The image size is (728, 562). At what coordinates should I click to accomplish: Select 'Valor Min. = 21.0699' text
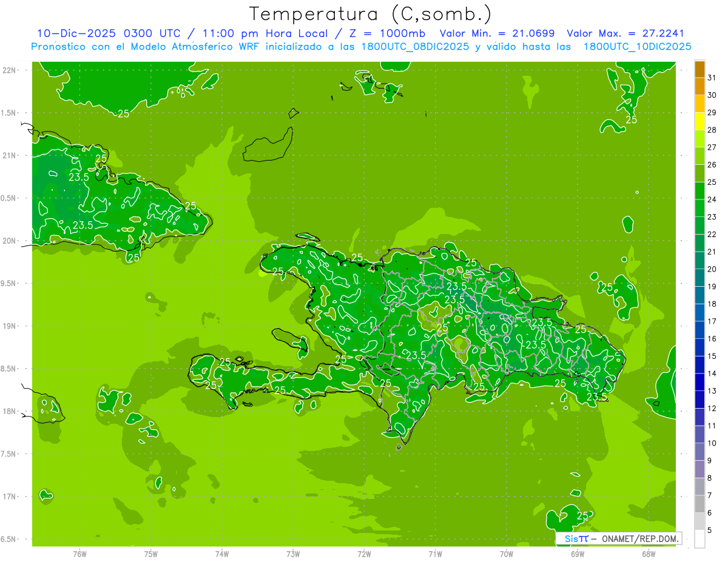[x=497, y=33]
